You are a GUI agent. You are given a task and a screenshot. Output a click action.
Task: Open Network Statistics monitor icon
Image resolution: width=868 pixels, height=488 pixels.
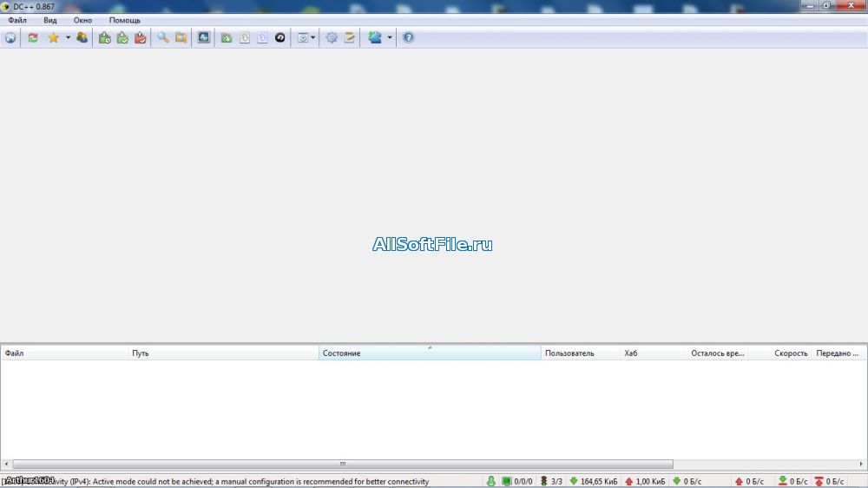[204, 37]
